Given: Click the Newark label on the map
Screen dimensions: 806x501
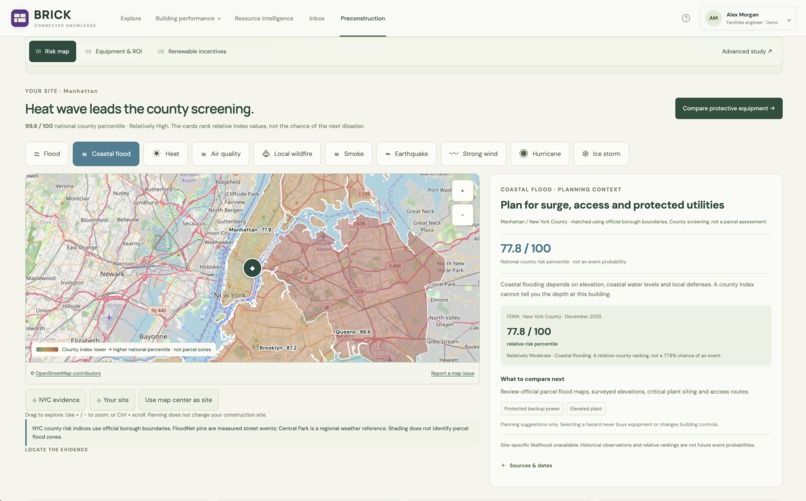Looking at the screenshot, I should [112, 274].
